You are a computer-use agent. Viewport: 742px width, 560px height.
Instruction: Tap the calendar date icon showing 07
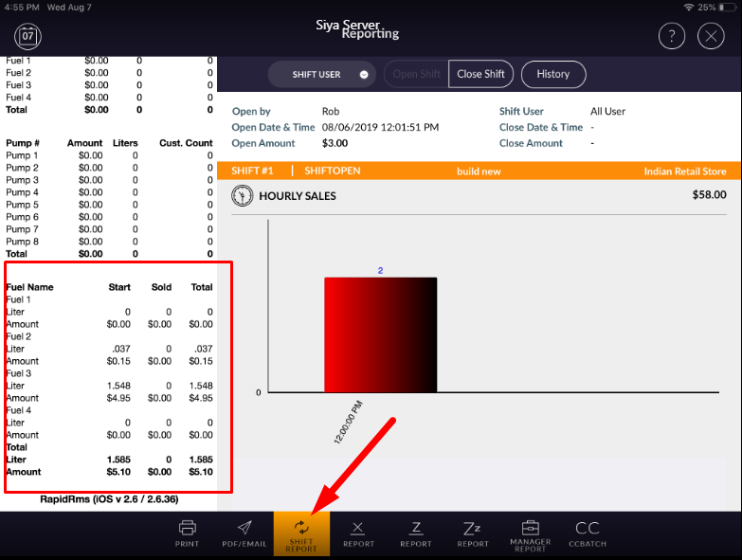[27, 36]
